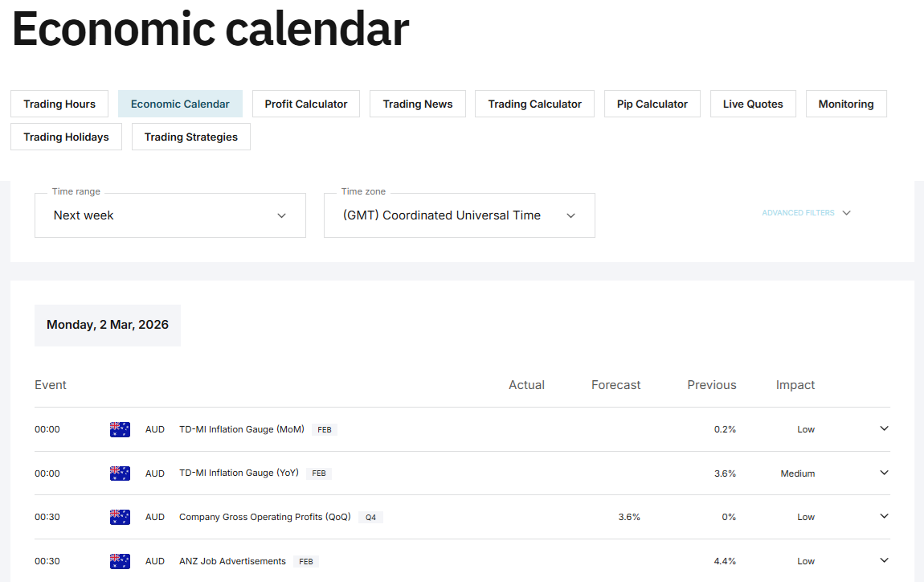Click the Impact column header

[795, 385]
